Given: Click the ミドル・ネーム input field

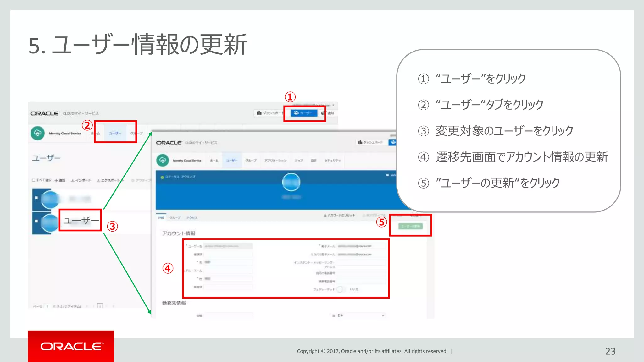Looking at the screenshot, I should click(x=228, y=271).
